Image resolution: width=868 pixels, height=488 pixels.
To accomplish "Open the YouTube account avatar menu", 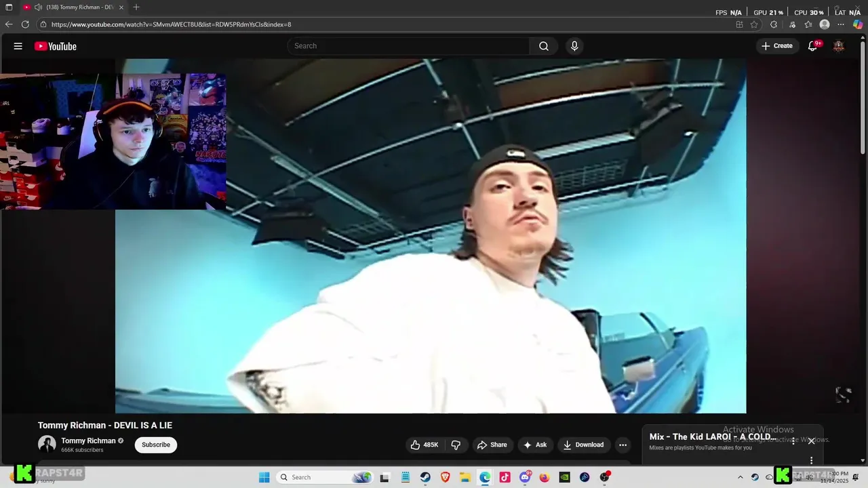I will (839, 46).
